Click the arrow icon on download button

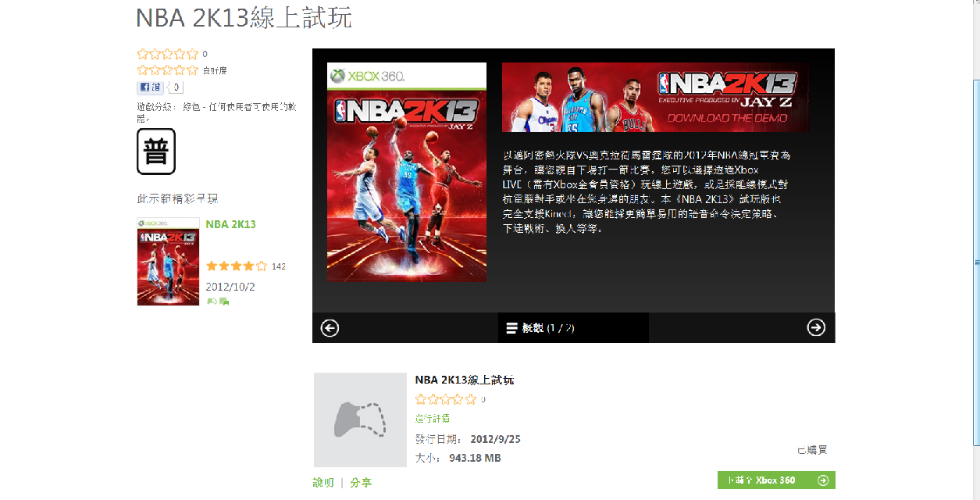[822, 480]
